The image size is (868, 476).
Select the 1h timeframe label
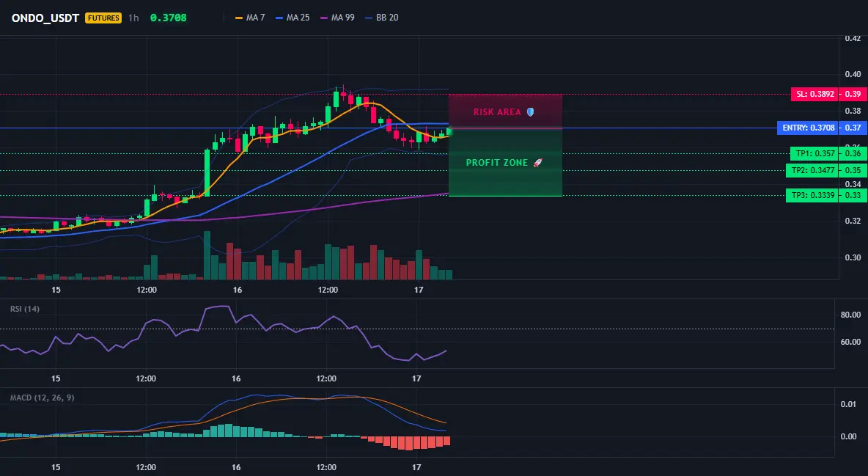coord(133,18)
